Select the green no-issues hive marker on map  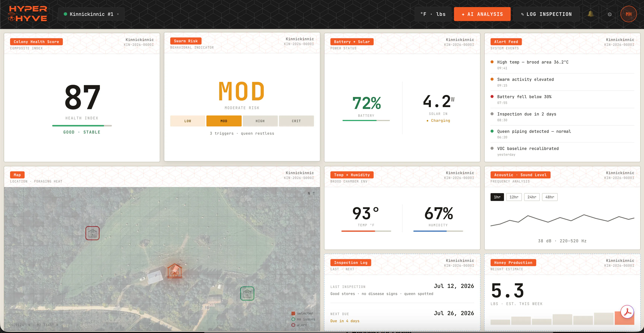(247, 294)
